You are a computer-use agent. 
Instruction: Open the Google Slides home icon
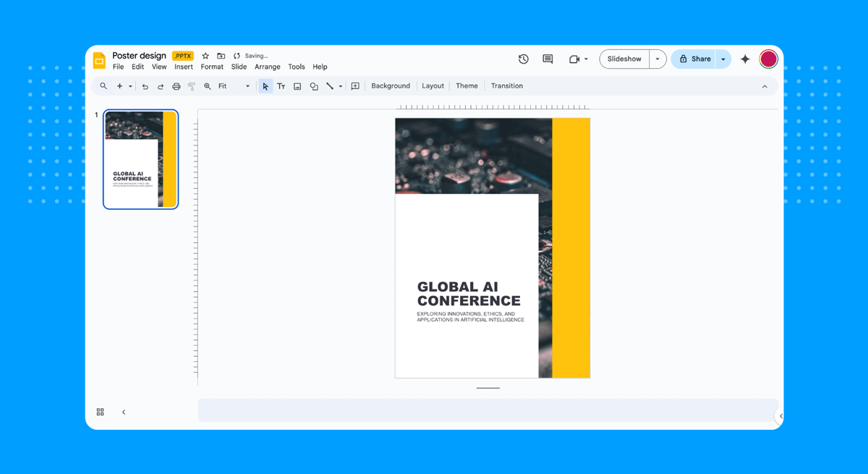[x=99, y=60]
